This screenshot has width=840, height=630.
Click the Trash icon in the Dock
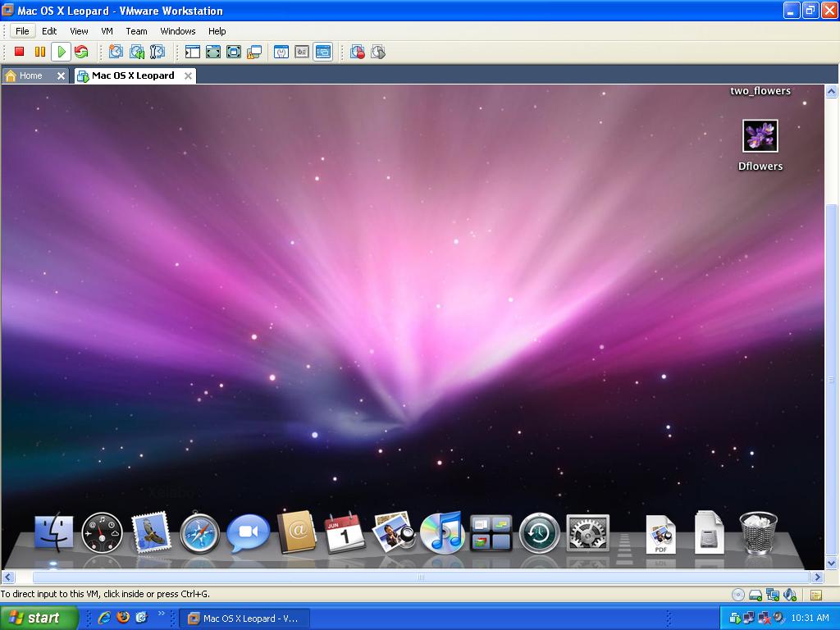tap(759, 533)
